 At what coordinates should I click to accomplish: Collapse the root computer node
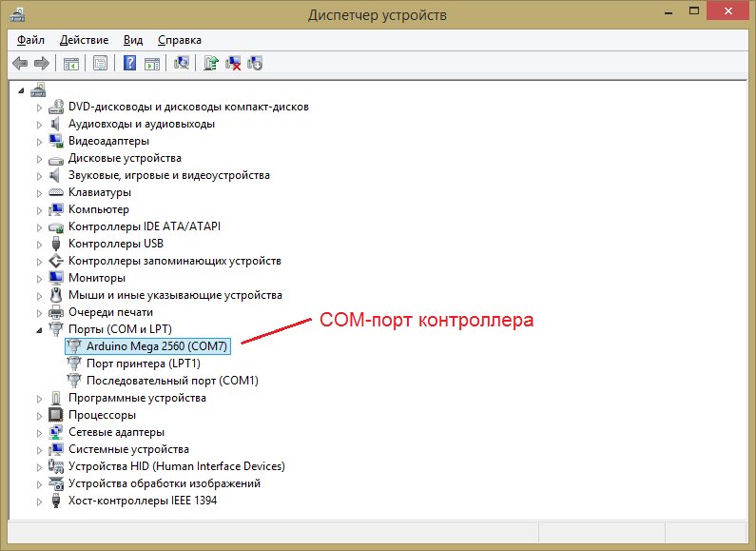(21, 90)
